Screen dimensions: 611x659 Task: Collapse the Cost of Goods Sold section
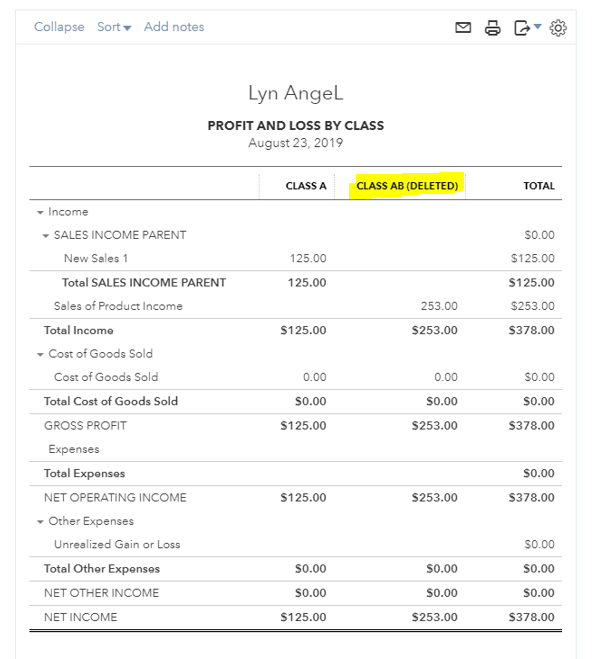point(40,354)
